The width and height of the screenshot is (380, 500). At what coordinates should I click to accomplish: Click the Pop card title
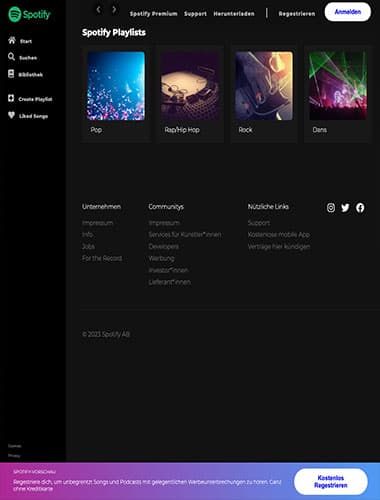(96, 130)
